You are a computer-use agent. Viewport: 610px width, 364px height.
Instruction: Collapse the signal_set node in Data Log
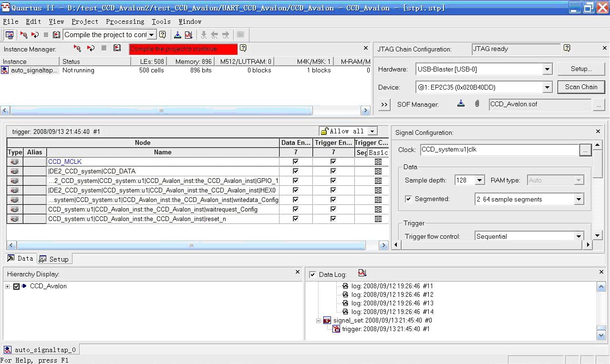pos(318,321)
